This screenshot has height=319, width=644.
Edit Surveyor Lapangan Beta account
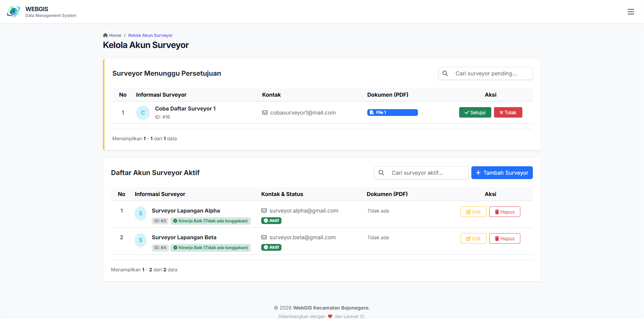tap(473, 239)
